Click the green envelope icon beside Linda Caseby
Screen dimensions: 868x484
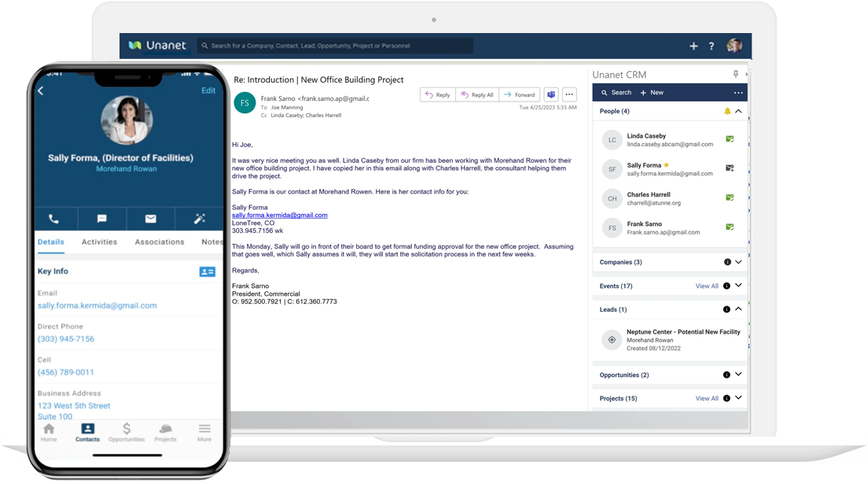point(730,139)
